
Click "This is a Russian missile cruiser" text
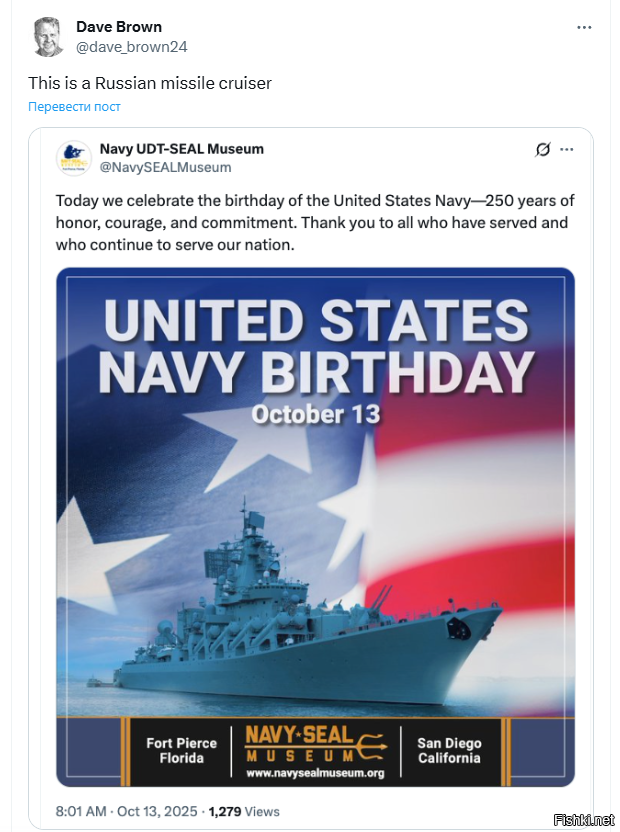[150, 83]
